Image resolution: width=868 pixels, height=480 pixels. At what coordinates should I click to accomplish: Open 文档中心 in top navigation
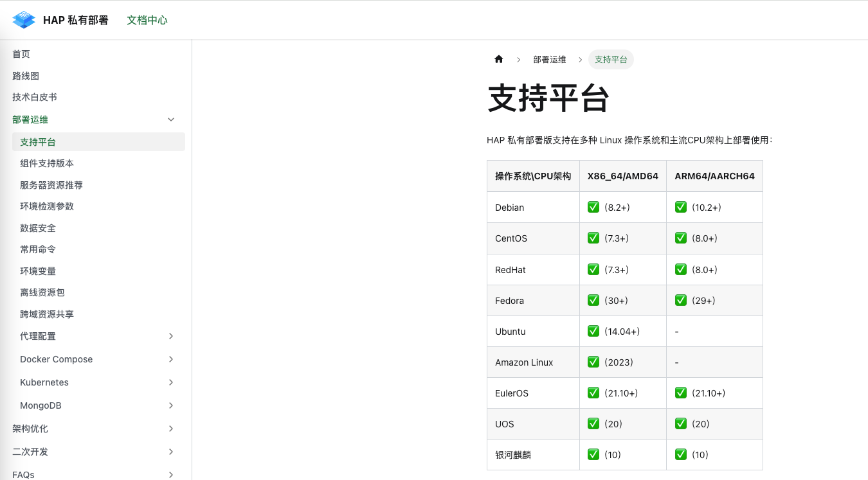pyautogui.click(x=147, y=20)
